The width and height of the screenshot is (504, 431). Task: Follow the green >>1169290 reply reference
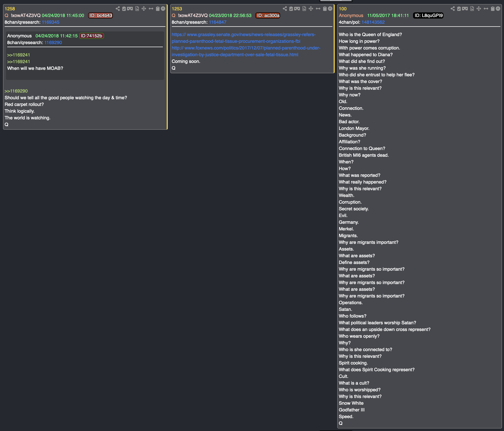pyautogui.click(x=16, y=91)
